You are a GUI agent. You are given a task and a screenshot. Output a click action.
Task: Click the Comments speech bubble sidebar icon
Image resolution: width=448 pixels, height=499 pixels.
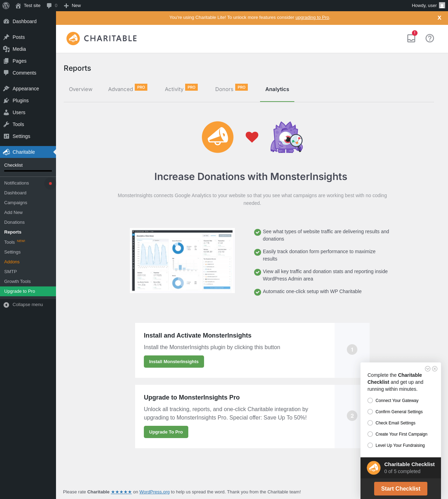6,73
